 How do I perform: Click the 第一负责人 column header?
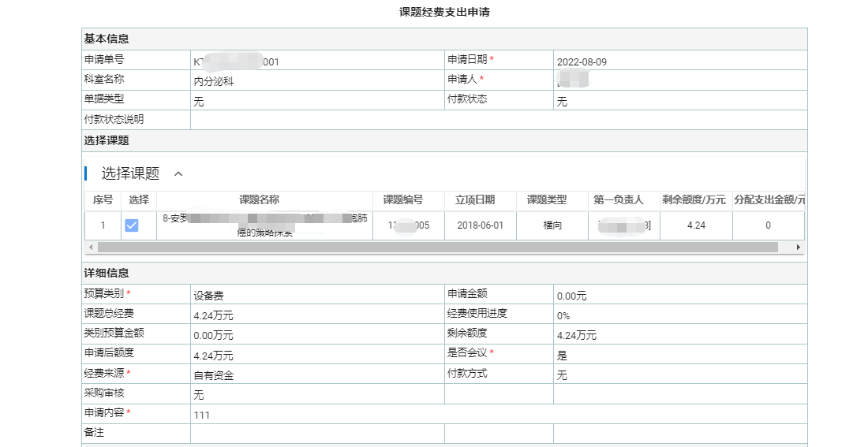[619, 200]
